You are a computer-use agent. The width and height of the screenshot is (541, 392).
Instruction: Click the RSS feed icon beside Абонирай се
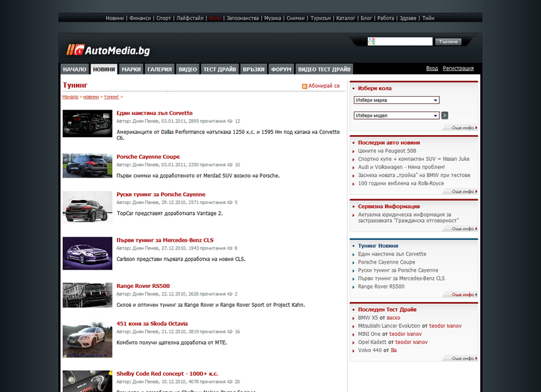(304, 87)
